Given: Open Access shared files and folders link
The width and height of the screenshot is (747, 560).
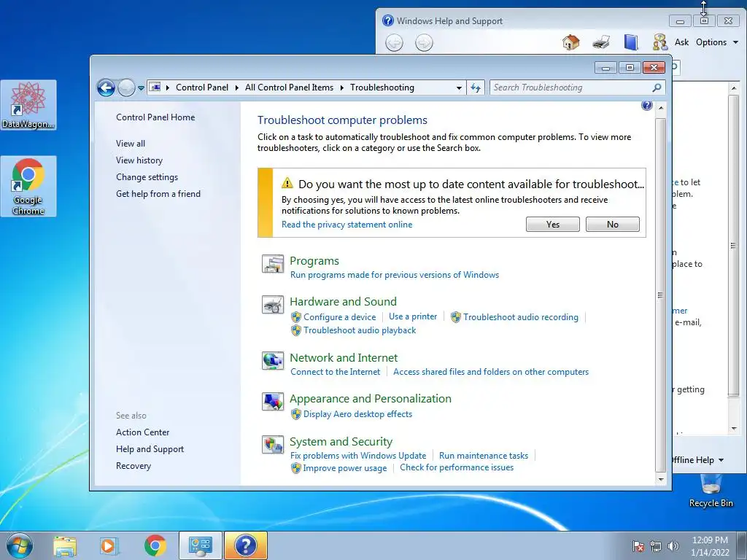Looking at the screenshot, I should [x=491, y=372].
